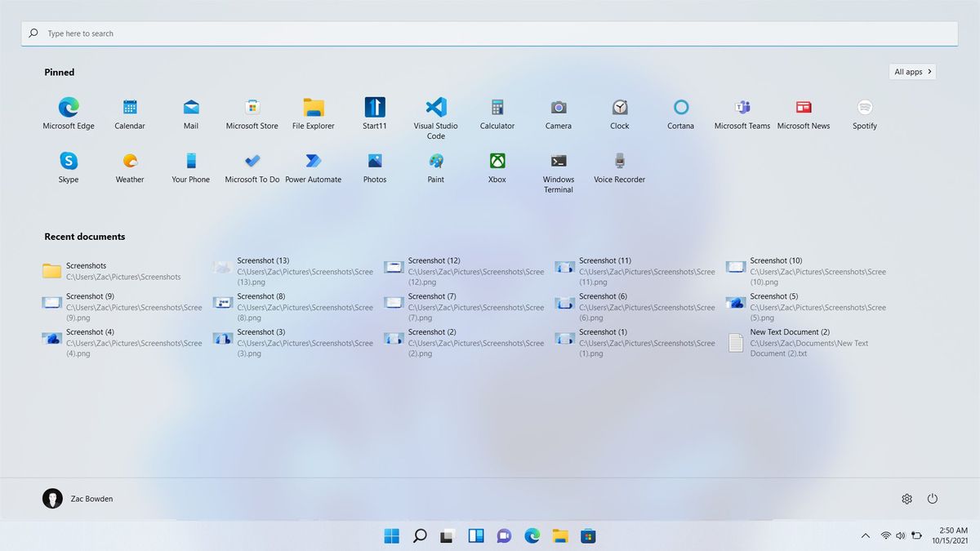Open Windows Terminal
Image resolution: width=980 pixels, height=551 pixels.
point(558,162)
